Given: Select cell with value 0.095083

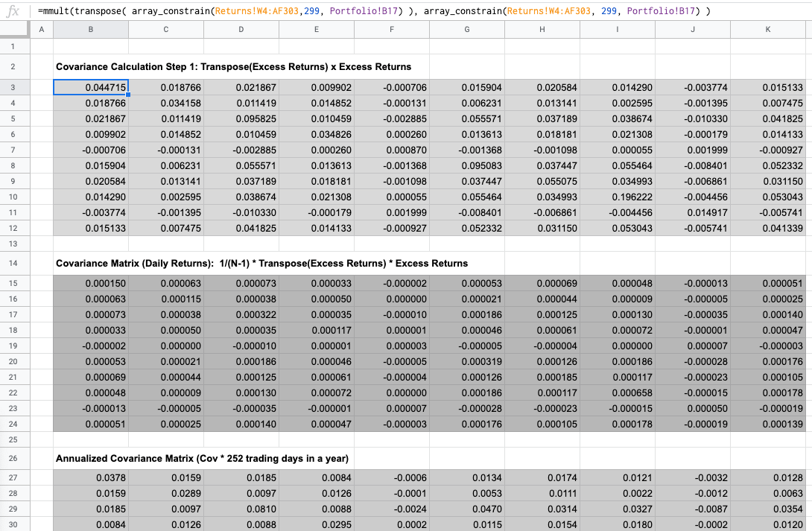Looking at the screenshot, I should click(467, 165).
